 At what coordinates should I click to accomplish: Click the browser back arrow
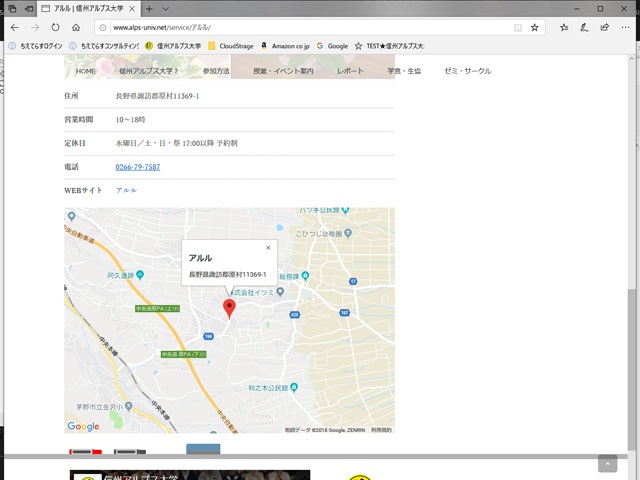[14, 27]
